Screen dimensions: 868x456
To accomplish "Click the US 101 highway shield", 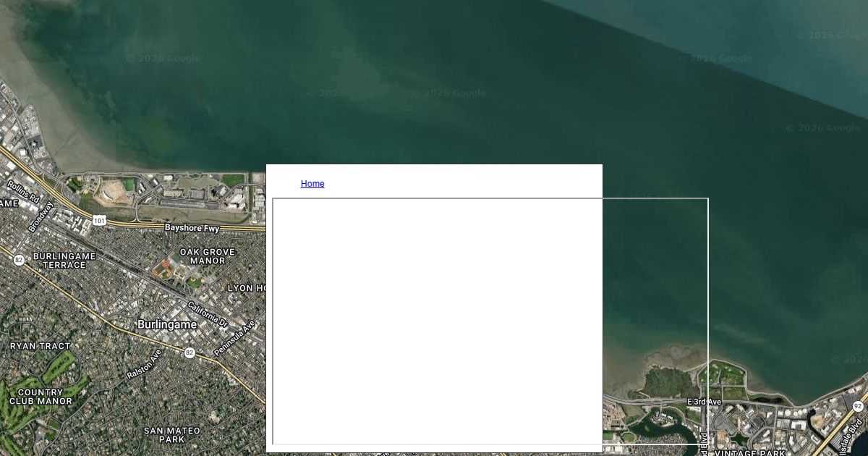I will (99, 220).
